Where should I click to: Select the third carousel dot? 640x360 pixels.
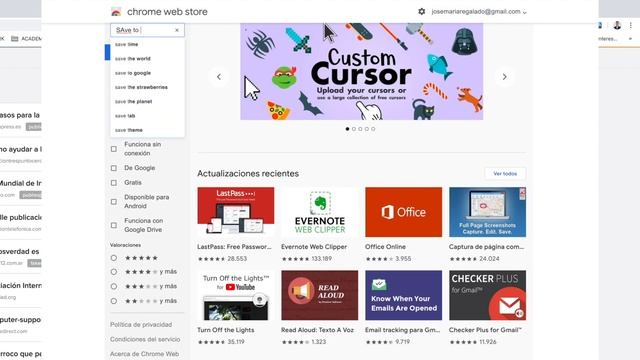[x=360, y=129]
